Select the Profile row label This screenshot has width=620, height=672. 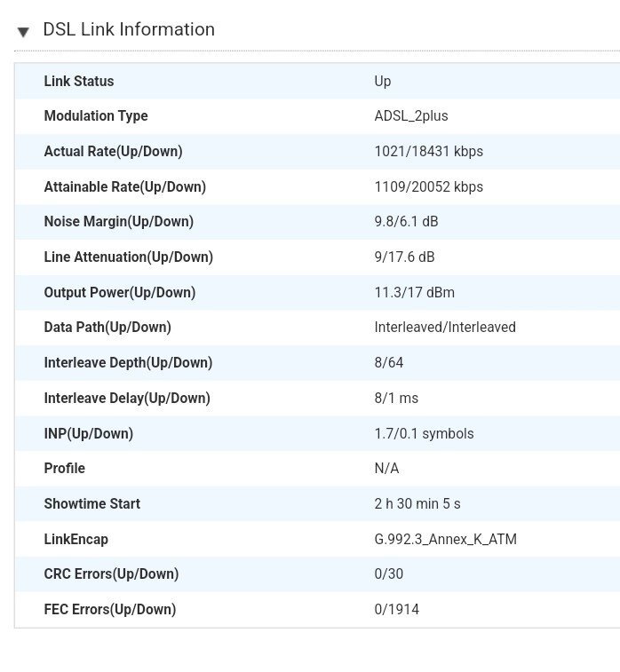(x=64, y=469)
